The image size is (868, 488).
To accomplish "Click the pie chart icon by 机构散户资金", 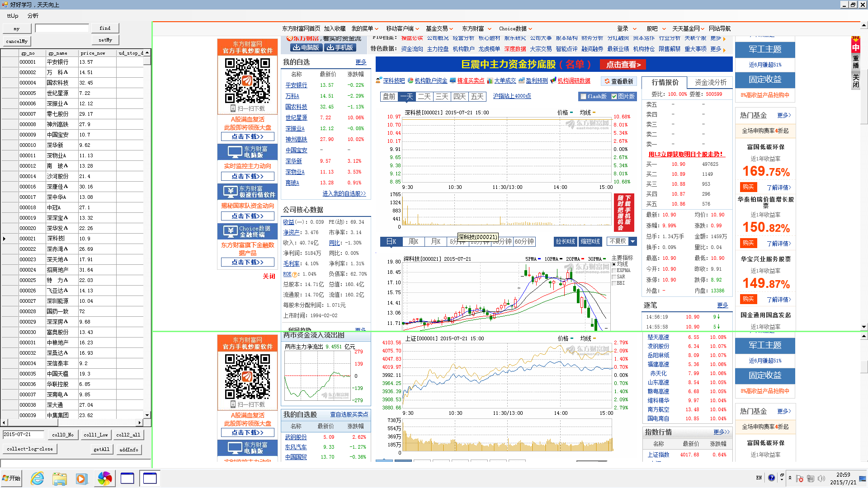I will pyautogui.click(x=410, y=80).
